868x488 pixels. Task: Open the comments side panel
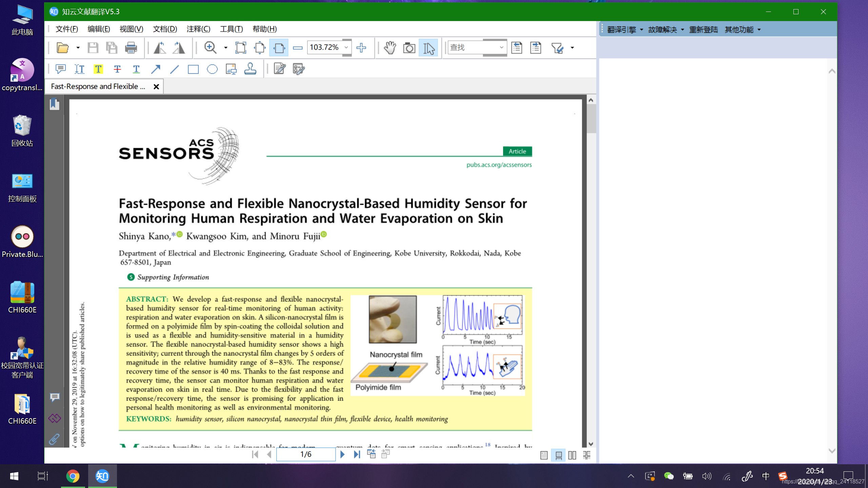[55, 397]
